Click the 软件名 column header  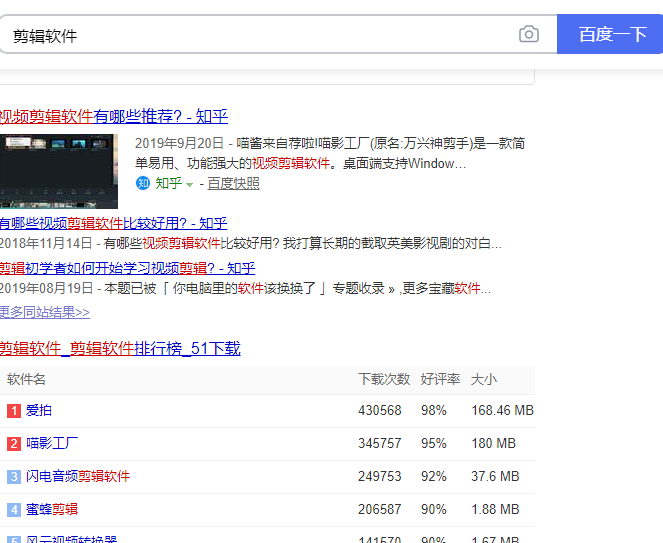click(x=26, y=379)
